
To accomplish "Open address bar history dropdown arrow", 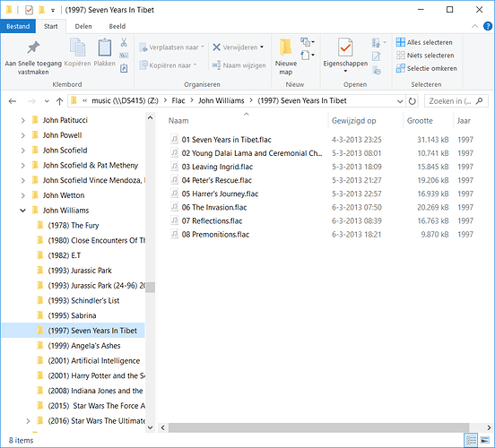I will click(400, 101).
